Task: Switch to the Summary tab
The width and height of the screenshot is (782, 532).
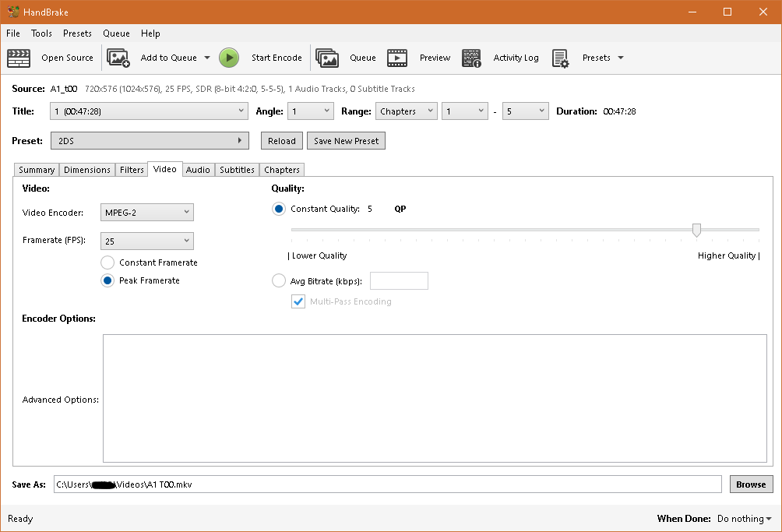Action: point(37,170)
